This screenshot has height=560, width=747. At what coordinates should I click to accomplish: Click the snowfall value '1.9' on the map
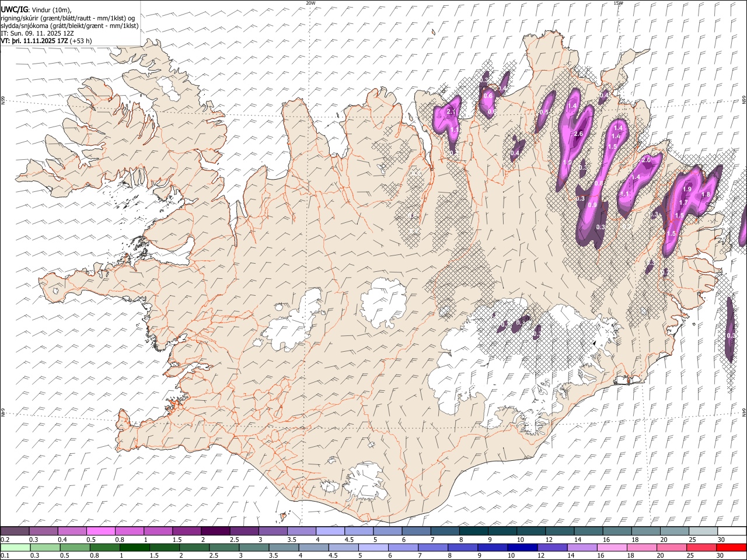pyautogui.click(x=687, y=189)
